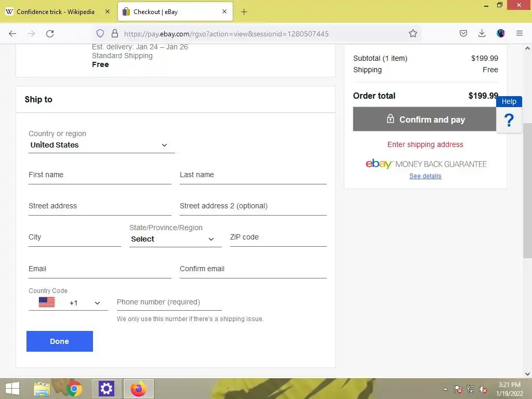Click the 'Subtotal (1 item)' label

[380, 58]
